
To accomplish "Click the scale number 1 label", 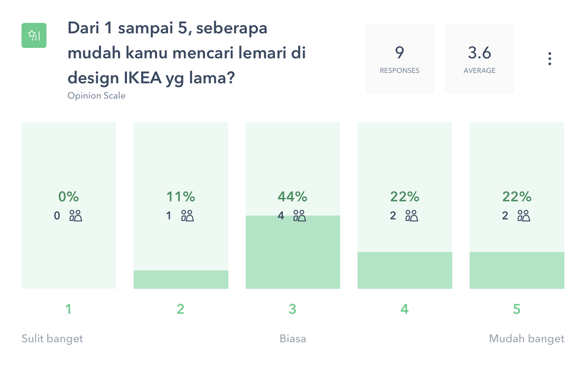I will coord(68,309).
